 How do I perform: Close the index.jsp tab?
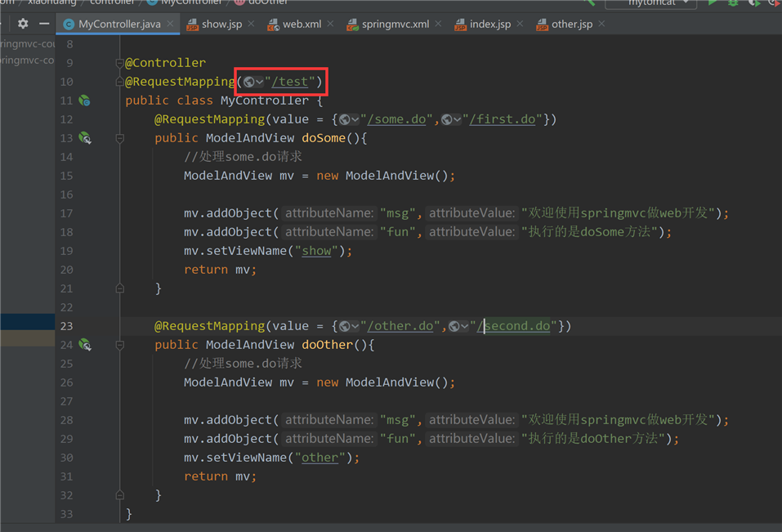click(x=520, y=24)
